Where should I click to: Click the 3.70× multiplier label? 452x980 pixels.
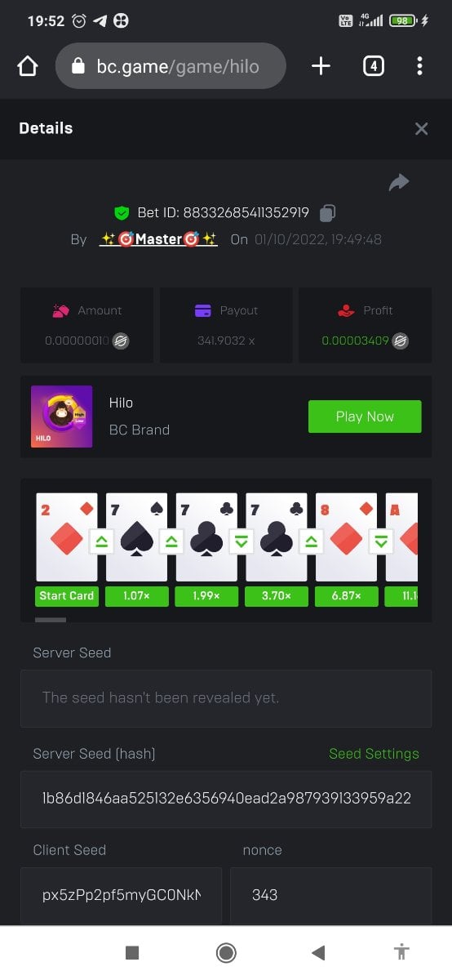click(x=277, y=596)
